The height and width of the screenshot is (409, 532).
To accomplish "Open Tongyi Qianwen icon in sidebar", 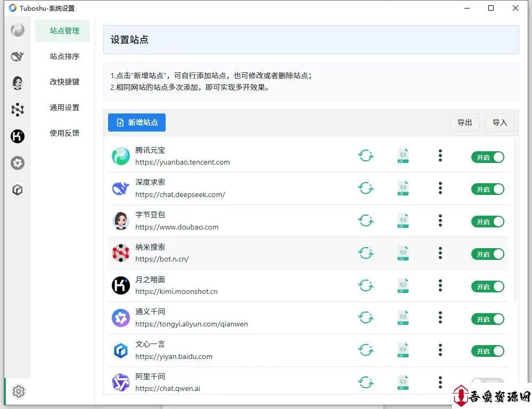I will tap(17, 163).
